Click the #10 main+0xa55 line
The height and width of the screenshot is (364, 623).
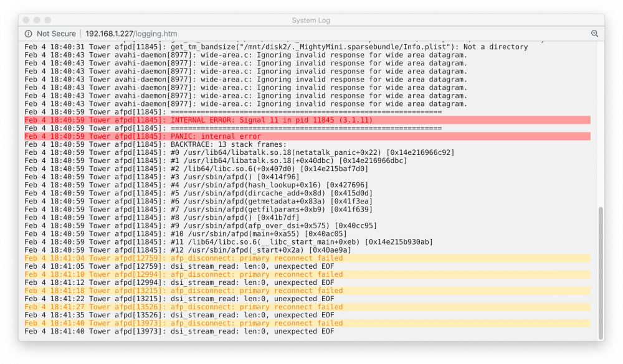point(186,234)
